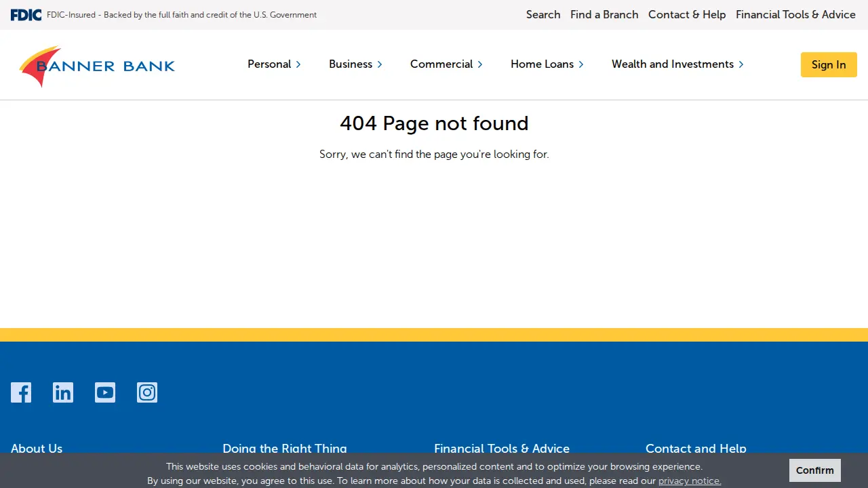This screenshot has height=488, width=868.
Task: Open Financial Tools & Advice footer heading
Action: coord(502,448)
